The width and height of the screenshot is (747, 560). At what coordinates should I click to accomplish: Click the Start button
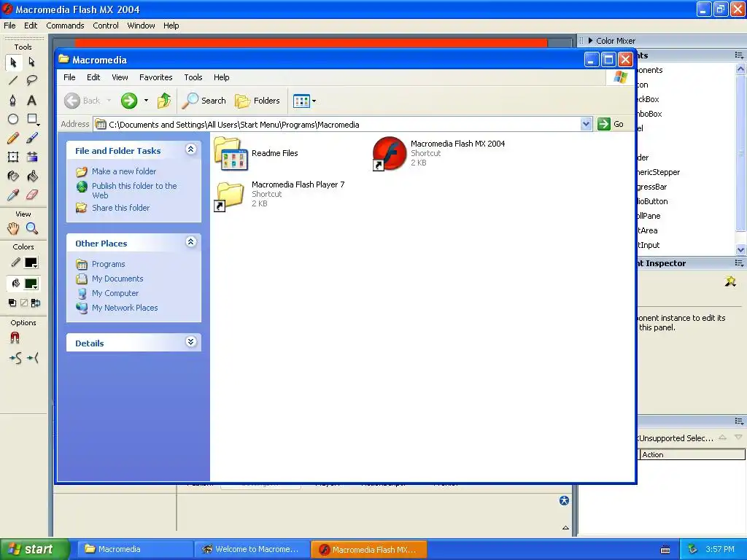(x=35, y=549)
